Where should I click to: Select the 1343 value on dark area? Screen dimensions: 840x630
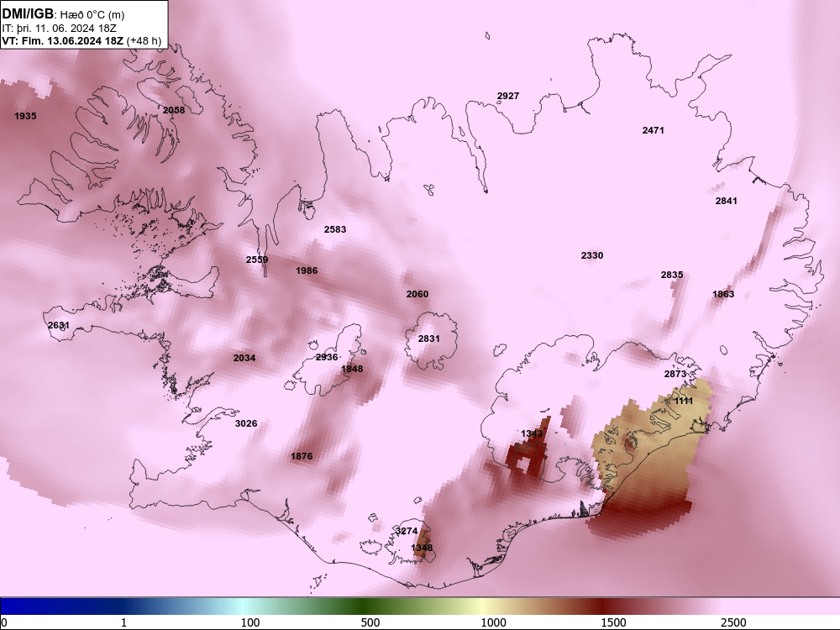(x=532, y=433)
